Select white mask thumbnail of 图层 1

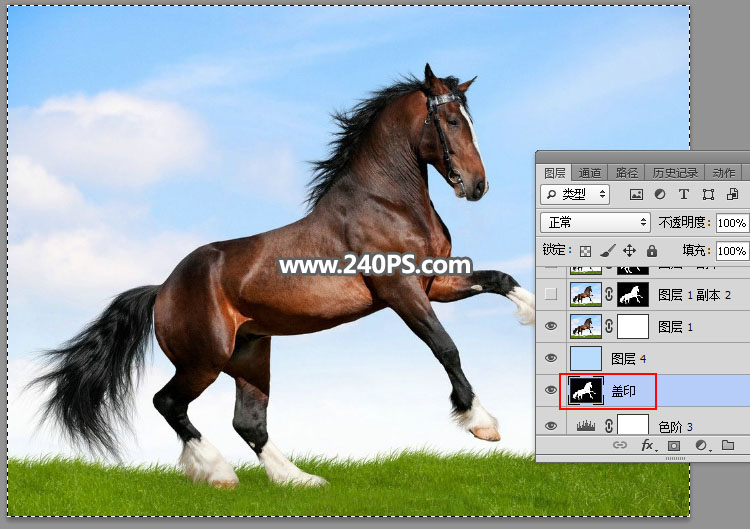pos(633,327)
